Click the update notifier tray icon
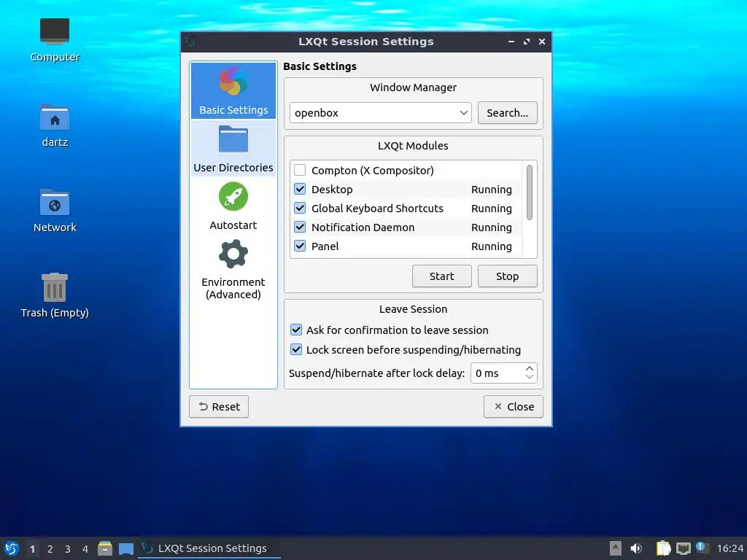747x560 pixels. [x=703, y=548]
